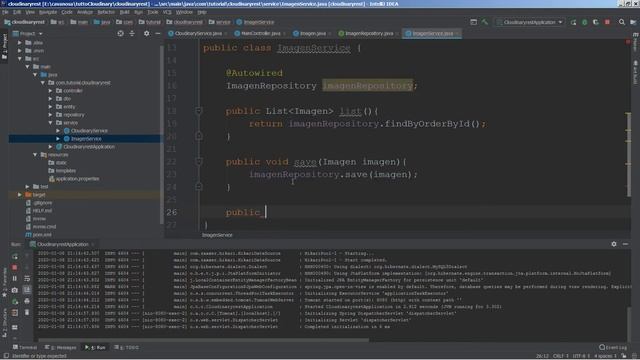Click the coverage run icon in top toolbar
Viewport: 640px width, 360px height.
pos(596,22)
